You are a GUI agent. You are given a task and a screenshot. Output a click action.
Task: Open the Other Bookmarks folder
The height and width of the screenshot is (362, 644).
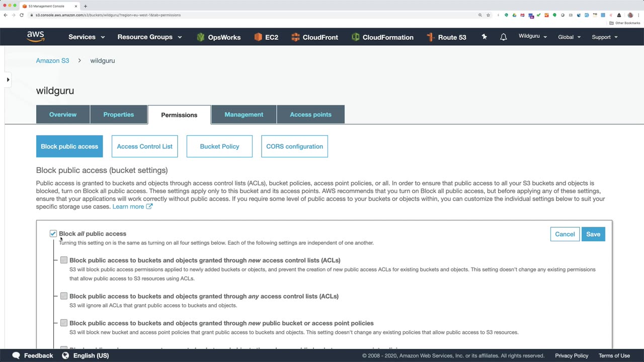click(625, 23)
